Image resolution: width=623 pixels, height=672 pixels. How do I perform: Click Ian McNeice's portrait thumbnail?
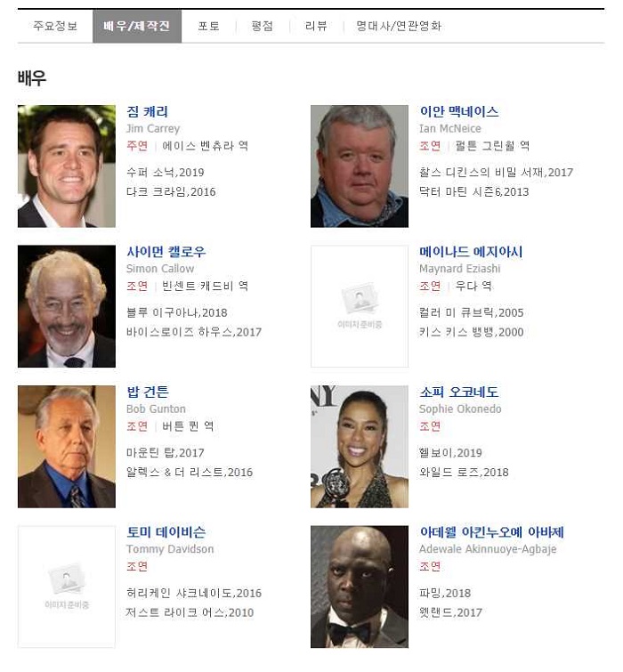click(359, 166)
